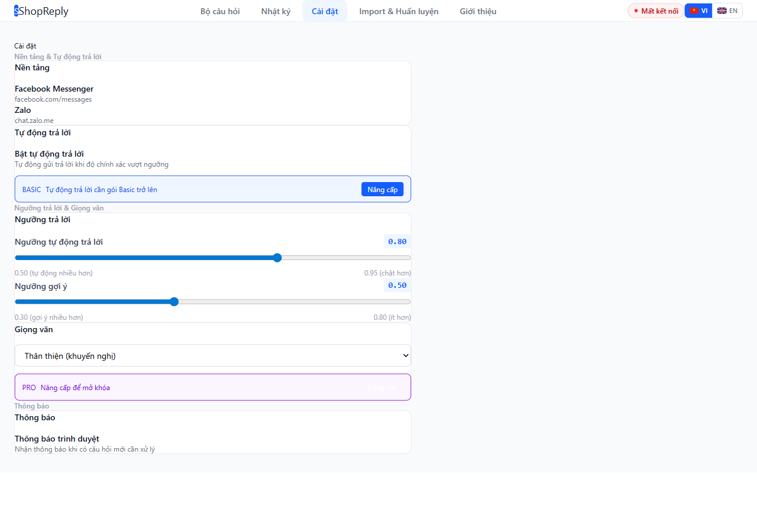Switch to the Nhật ký tab
Viewport: 757px width, 532px height.
point(276,11)
